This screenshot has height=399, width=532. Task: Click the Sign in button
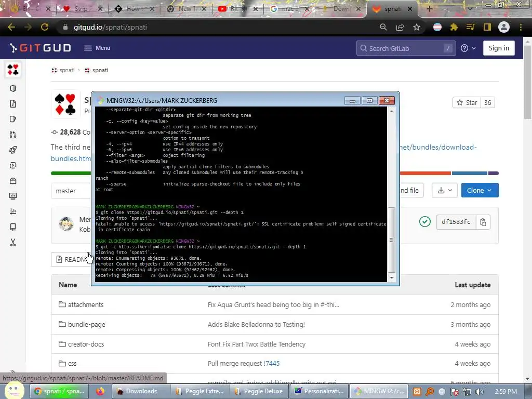[499, 48]
